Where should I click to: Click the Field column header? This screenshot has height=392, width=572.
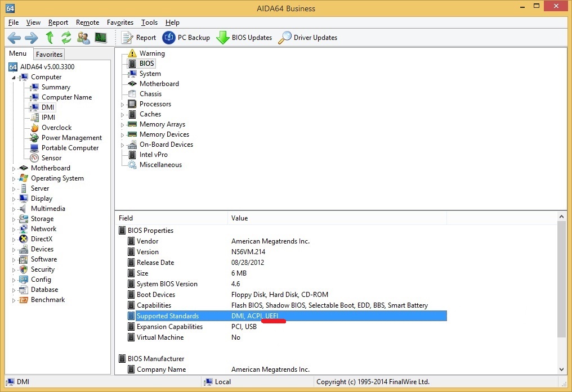click(171, 218)
